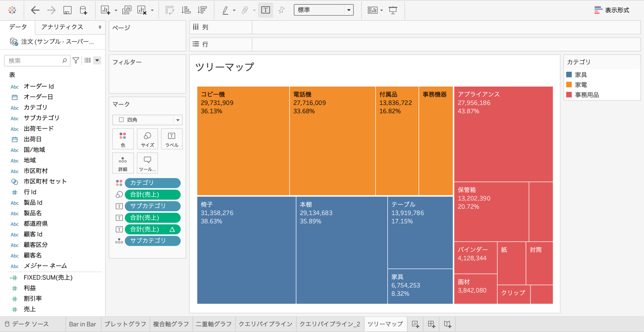Toggle the fix axes pin icon

[x=282, y=10]
